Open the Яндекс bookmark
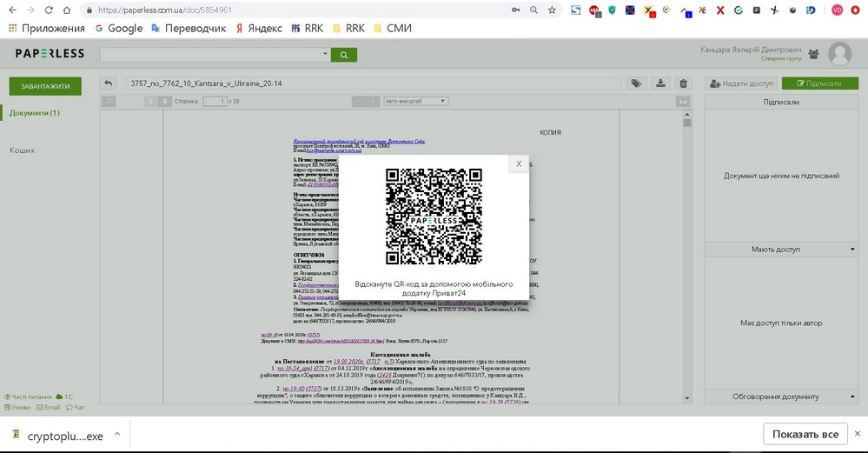Screen dimensions: 868x453 259,28
